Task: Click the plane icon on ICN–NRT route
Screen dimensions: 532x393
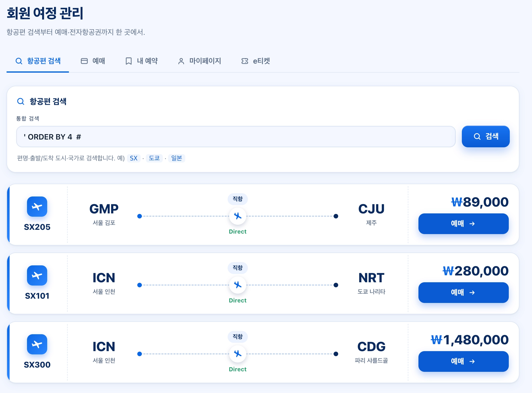Action: [238, 285]
